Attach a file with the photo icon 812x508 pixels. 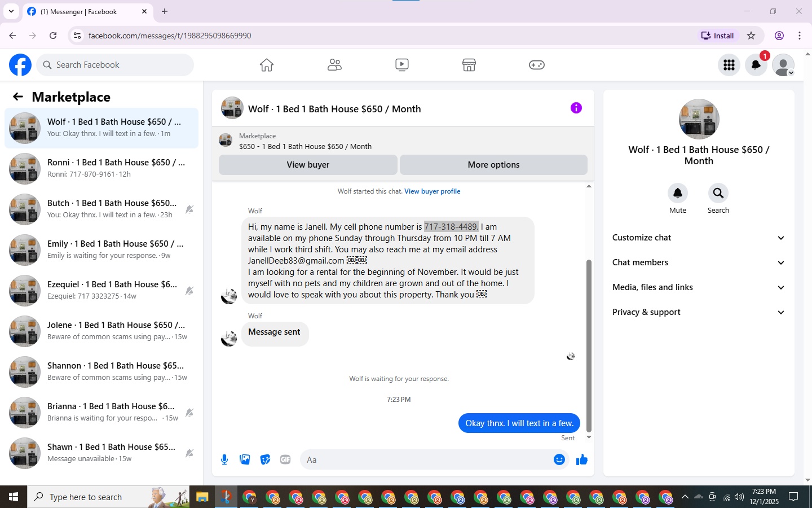point(245,459)
